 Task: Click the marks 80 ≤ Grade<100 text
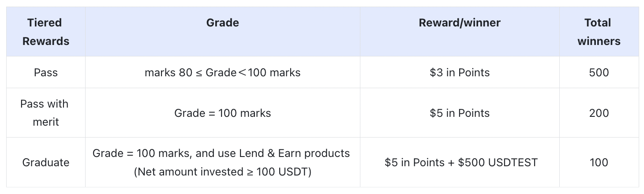[x=222, y=72]
